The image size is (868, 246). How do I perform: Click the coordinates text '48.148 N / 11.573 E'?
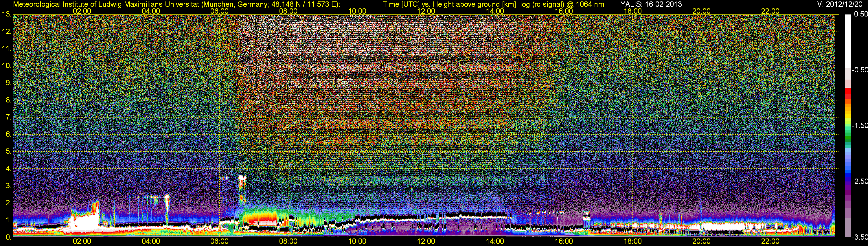[303, 4]
